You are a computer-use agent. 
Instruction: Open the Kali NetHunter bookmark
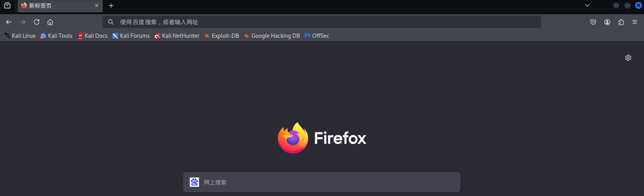[x=177, y=36]
